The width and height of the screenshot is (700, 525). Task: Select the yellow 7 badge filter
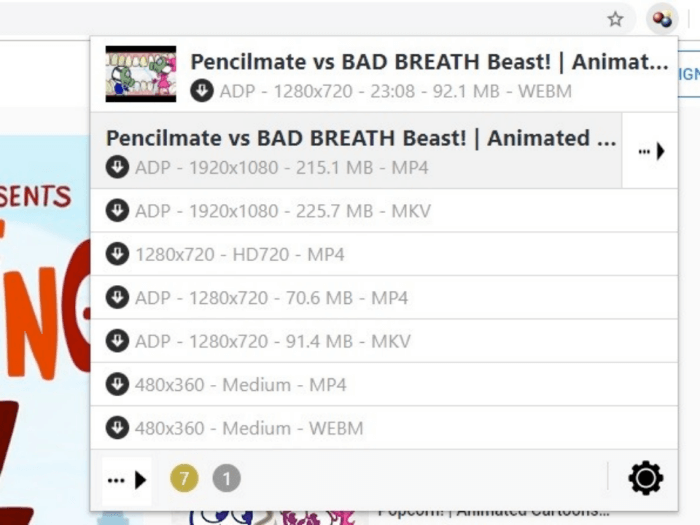tap(184, 479)
